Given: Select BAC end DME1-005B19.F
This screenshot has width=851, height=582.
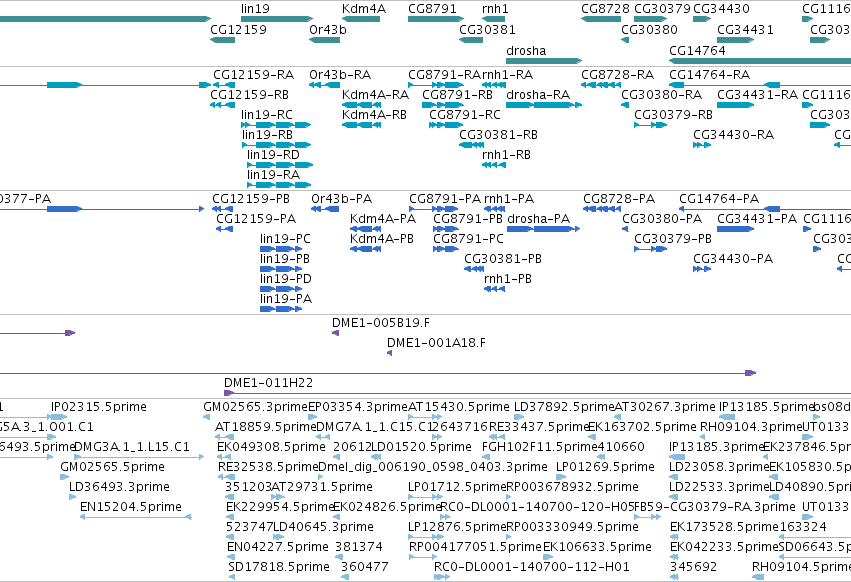Looking at the screenshot, I should click(380, 323).
